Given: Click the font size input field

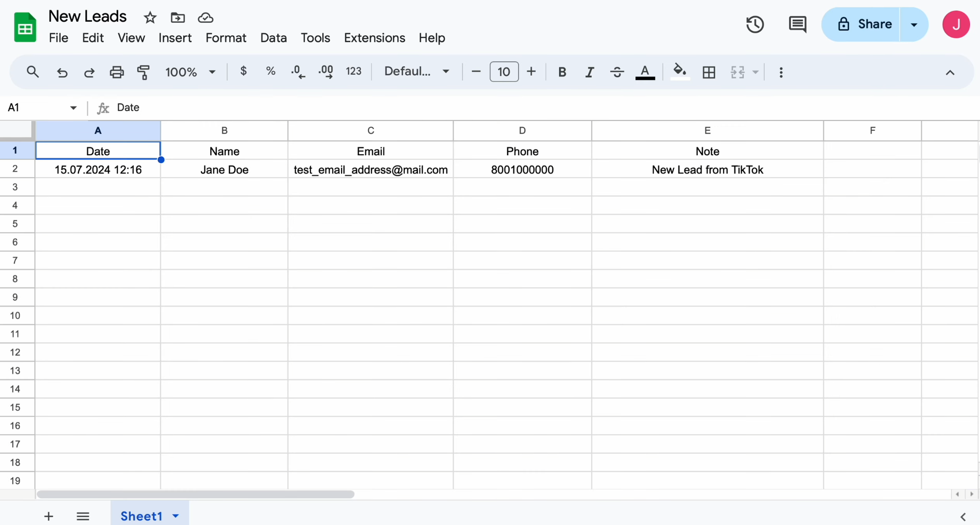Looking at the screenshot, I should [503, 72].
